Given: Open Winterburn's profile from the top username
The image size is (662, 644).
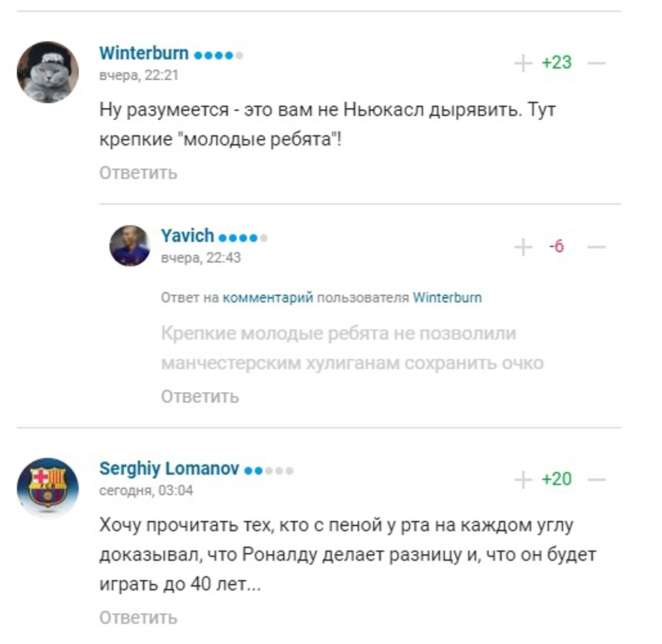Looking at the screenshot, I should 144,53.
